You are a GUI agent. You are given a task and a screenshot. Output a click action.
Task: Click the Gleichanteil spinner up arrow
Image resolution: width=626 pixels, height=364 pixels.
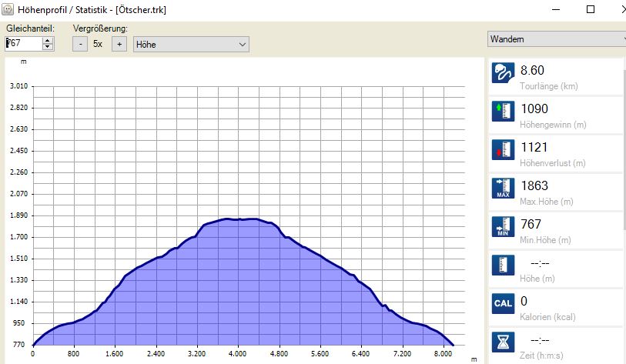[x=48, y=40]
